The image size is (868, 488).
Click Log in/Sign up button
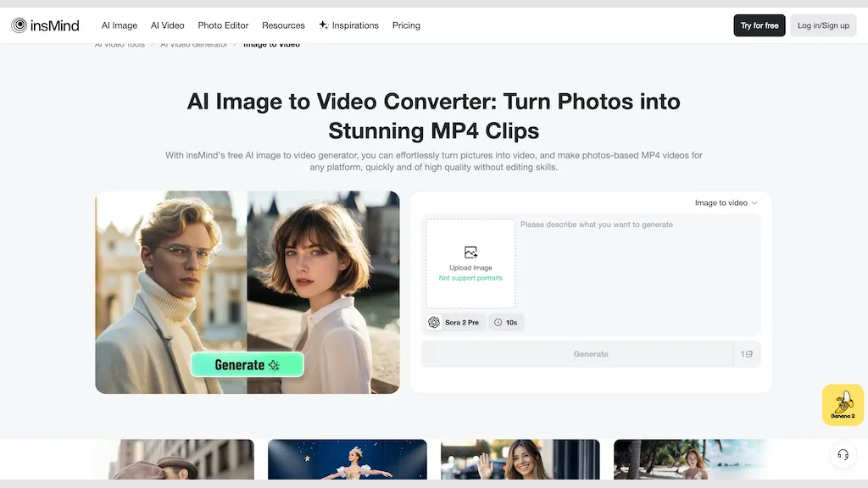(823, 25)
